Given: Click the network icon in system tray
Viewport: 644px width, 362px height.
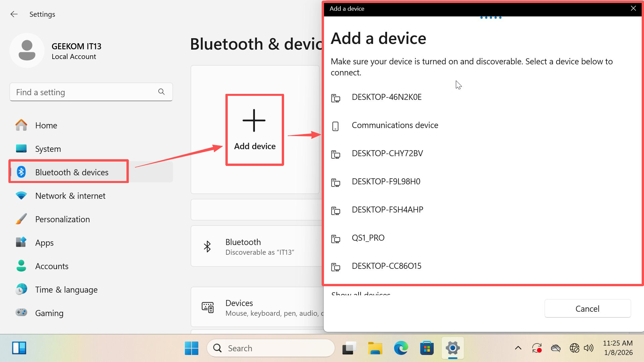Looking at the screenshot, I should coord(575,348).
